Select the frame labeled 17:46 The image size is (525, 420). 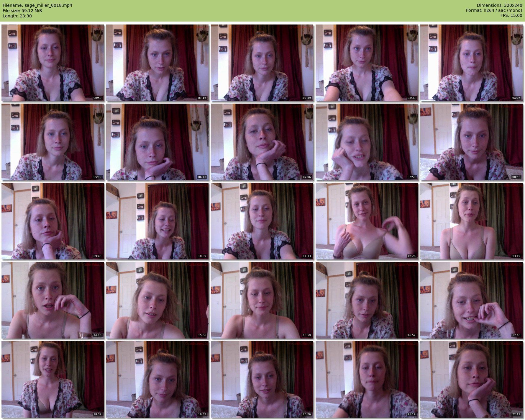(471, 300)
